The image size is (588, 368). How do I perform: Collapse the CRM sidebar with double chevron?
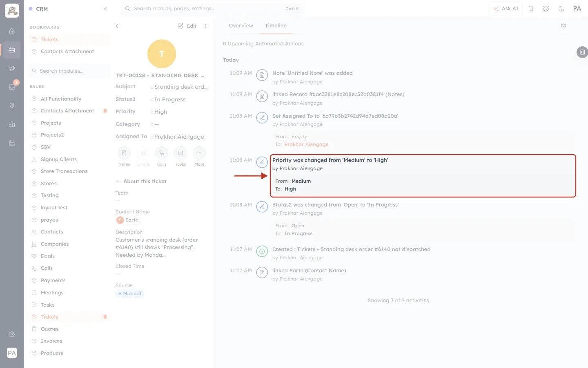point(105,9)
